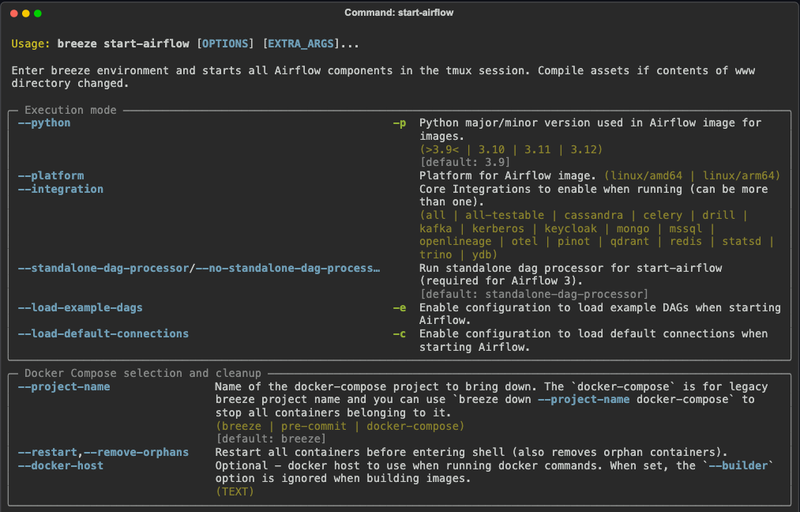800x512 pixels.
Task: Click the 'cassandra' integration choice
Action: (x=593, y=215)
